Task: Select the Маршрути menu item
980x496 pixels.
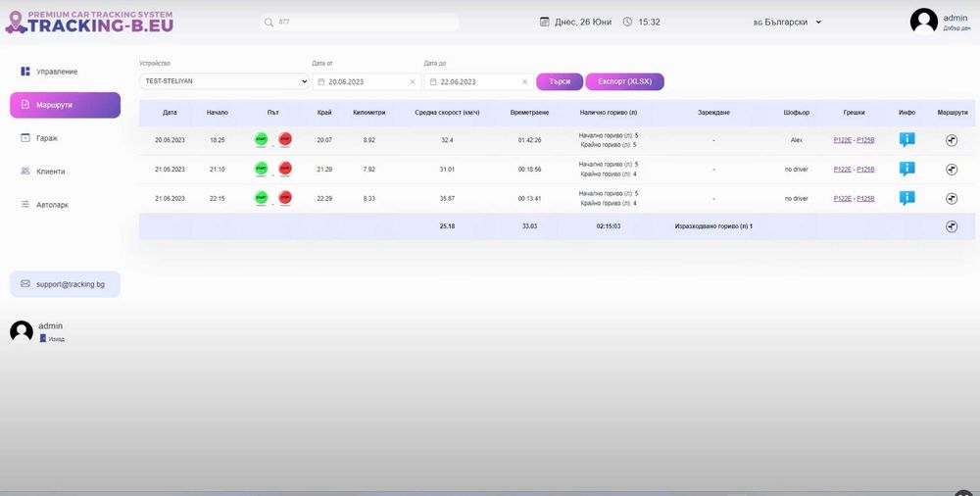Action: pos(65,105)
